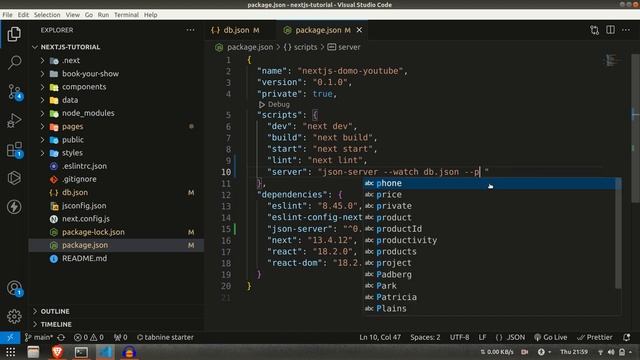
Task: Open editor more actions ellipsis
Action: (x=626, y=30)
